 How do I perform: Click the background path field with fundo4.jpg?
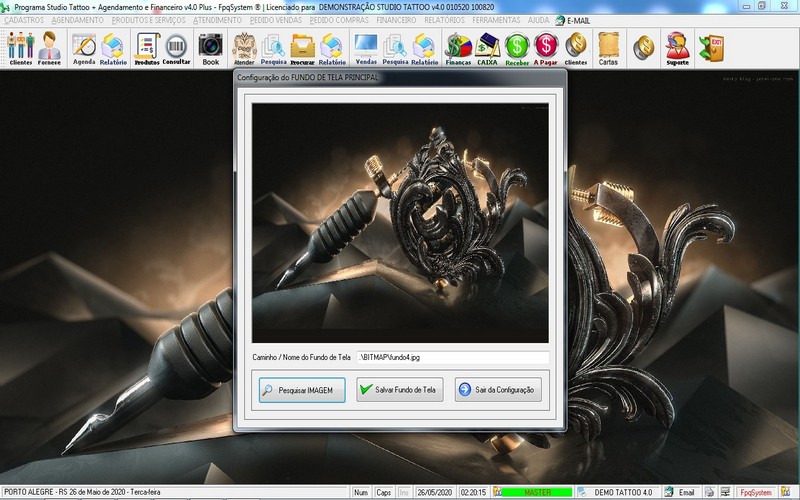pyautogui.click(x=453, y=357)
